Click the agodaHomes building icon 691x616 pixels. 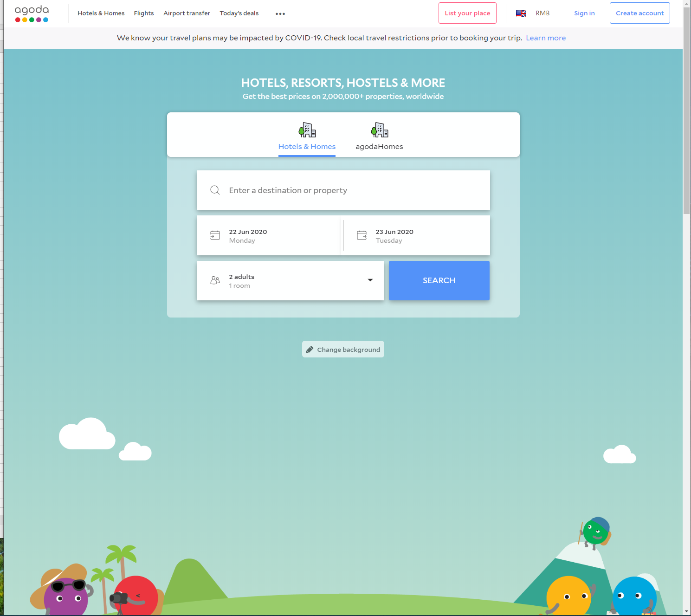pos(379,130)
